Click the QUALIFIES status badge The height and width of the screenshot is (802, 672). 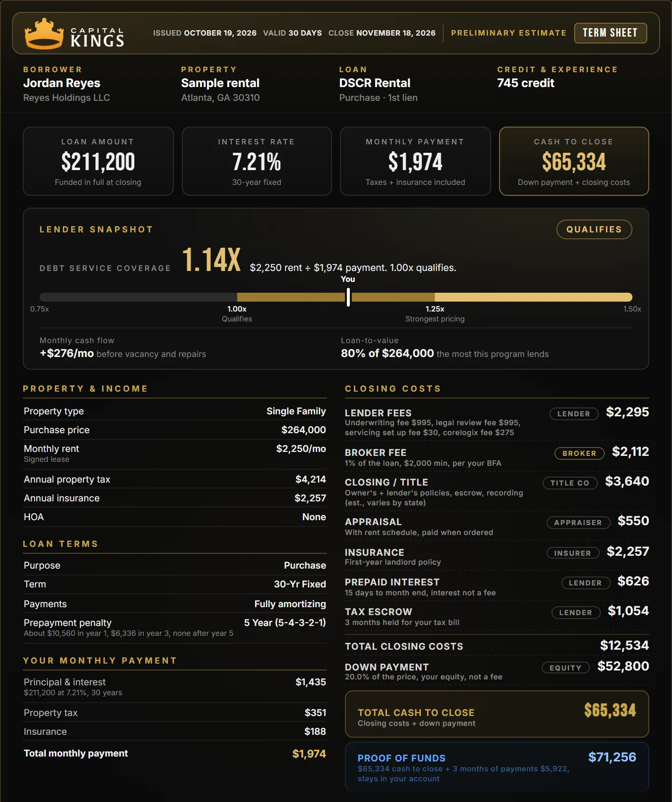[594, 229]
